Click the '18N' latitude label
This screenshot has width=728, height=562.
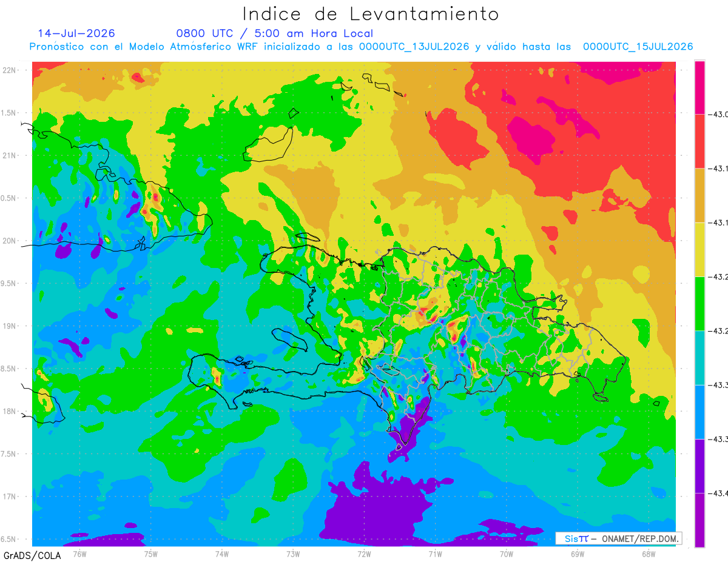click(x=10, y=411)
